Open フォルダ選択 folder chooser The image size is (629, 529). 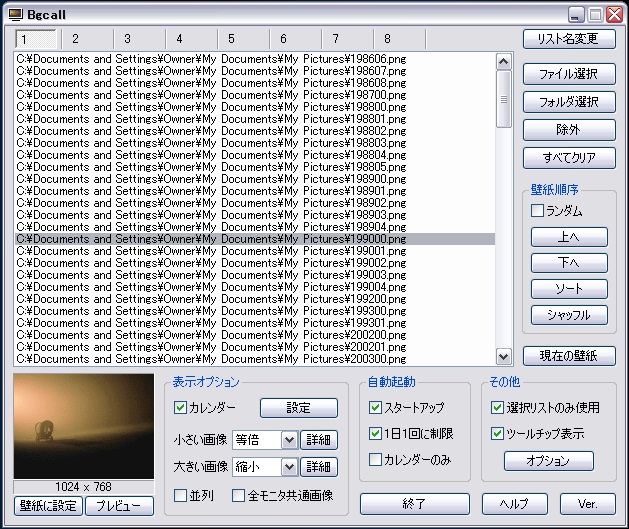(569, 102)
